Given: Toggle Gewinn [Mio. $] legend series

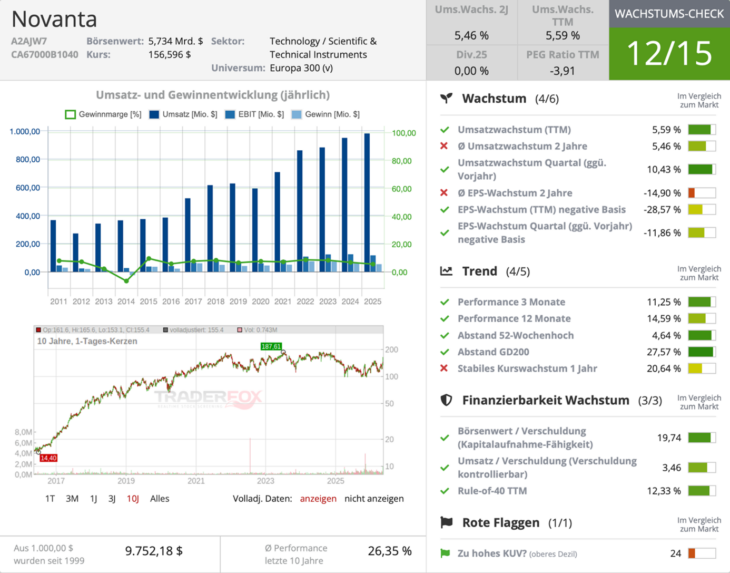Looking at the screenshot, I should pyautogui.click(x=325, y=114).
